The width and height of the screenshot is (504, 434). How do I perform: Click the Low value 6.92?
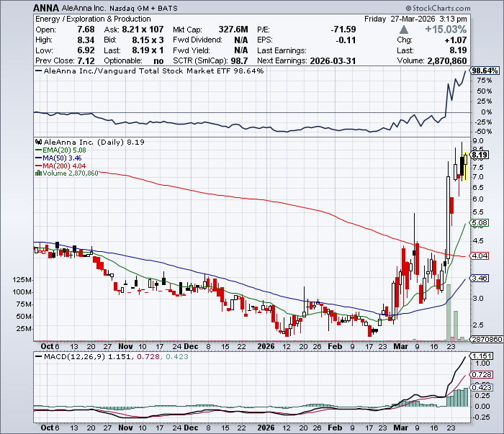[86, 50]
